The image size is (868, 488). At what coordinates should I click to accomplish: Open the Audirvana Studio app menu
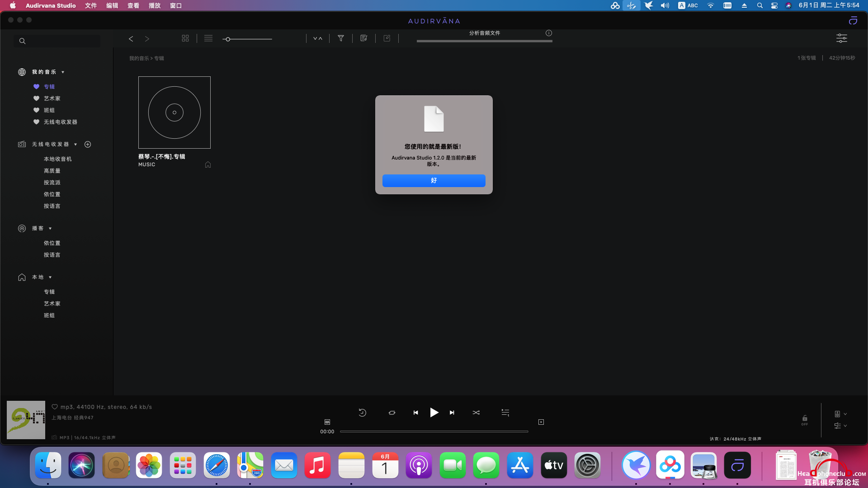pyautogui.click(x=51, y=5)
